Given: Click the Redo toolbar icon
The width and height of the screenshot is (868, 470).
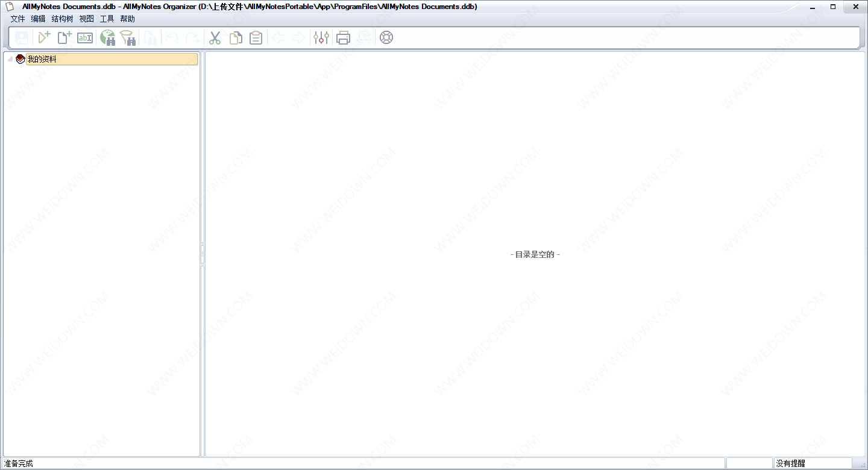Looking at the screenshot, I should pyautogui.click(x=193, y=38).
